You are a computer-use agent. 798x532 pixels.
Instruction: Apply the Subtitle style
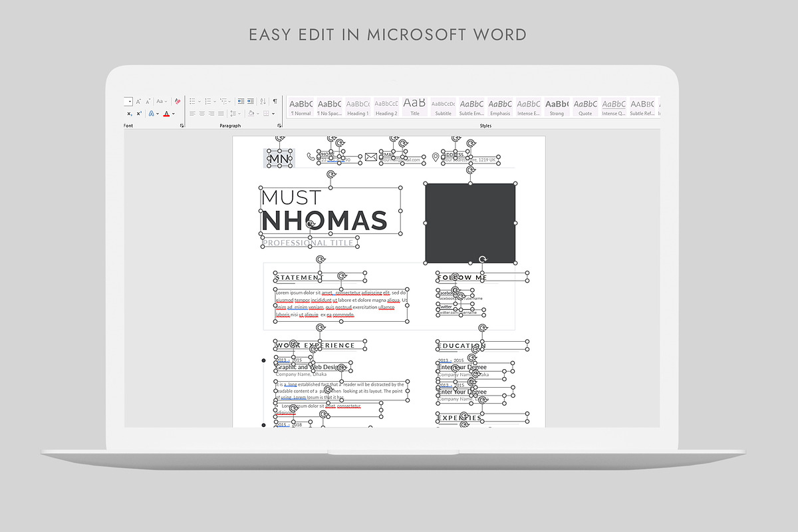443,107
